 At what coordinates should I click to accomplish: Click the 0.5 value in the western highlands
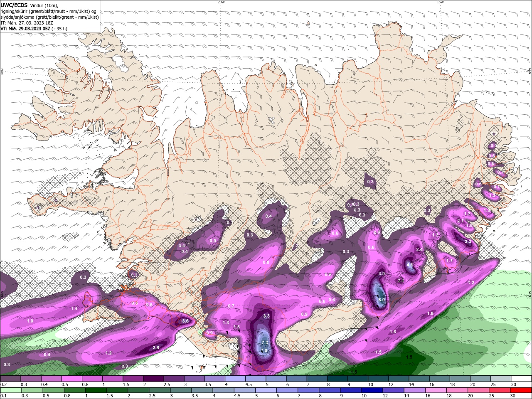click(x=213, y=241)
